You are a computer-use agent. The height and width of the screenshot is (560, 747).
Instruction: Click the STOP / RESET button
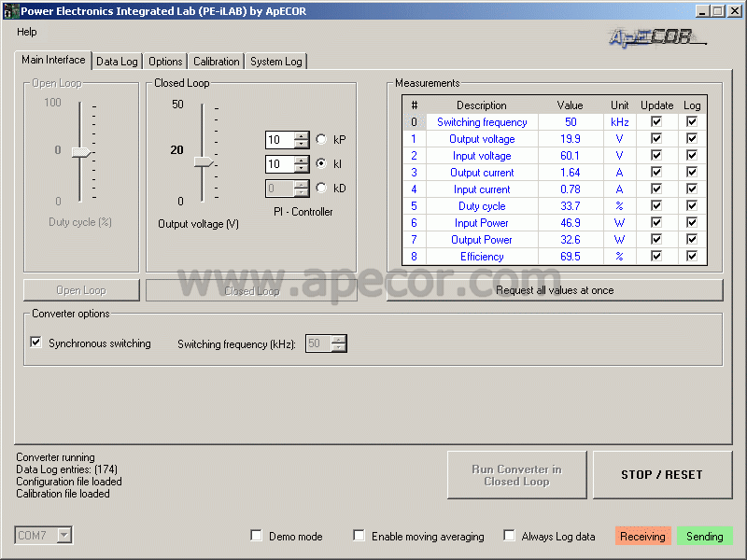pyautogui.click(x=662, y=475)
